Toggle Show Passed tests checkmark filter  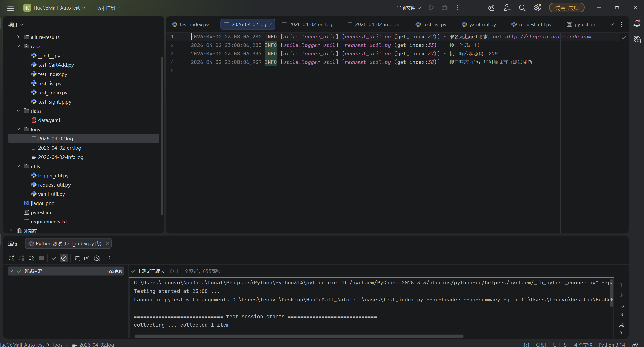tap(54, 258)
